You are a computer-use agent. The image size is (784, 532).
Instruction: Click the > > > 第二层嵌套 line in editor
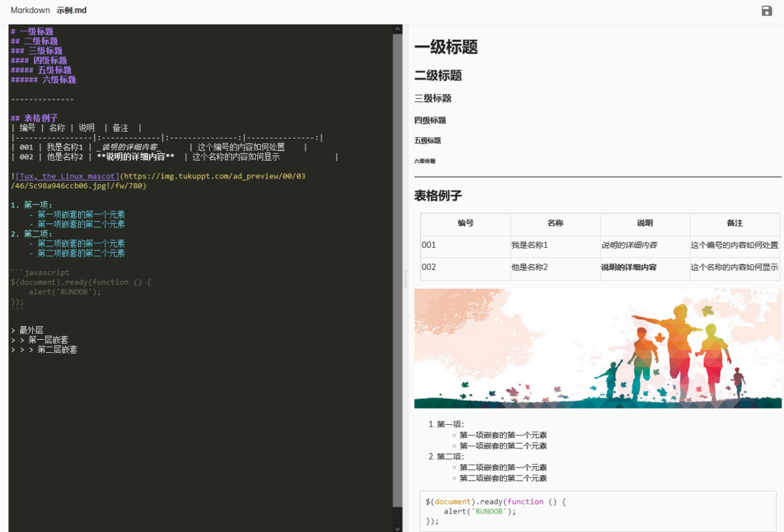coord(44,350)
